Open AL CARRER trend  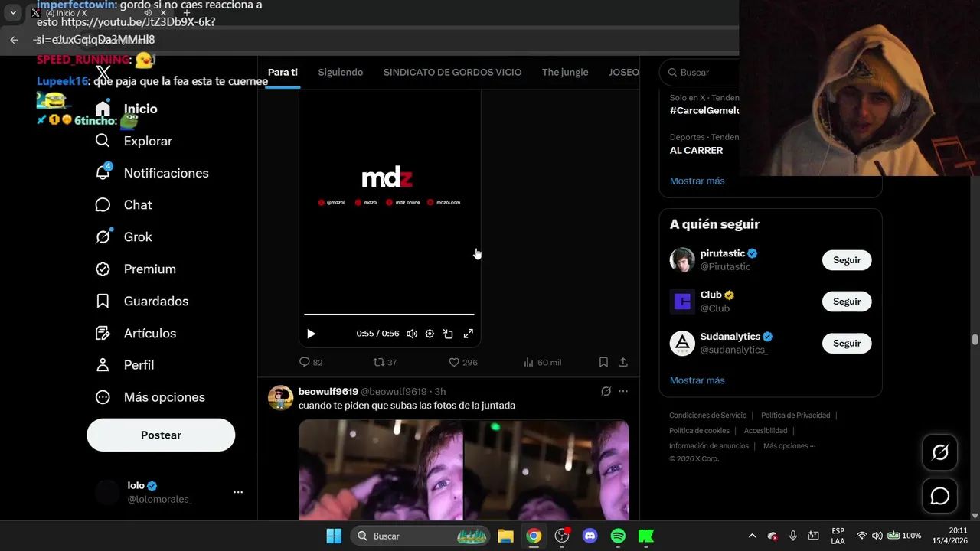pos(696,151)
